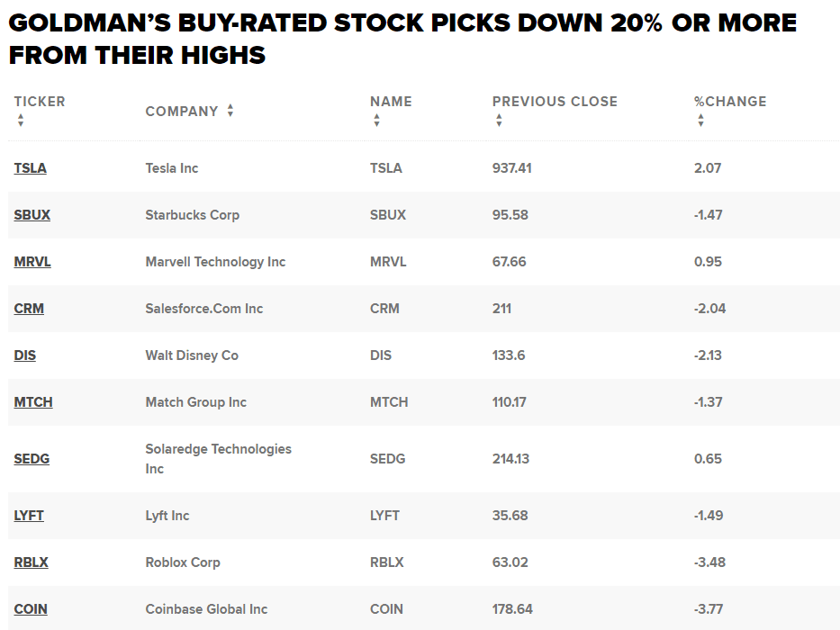Viewport: 840px width, 630px height.
Task: Sort by %Change arrow icon
Action: 700,121
